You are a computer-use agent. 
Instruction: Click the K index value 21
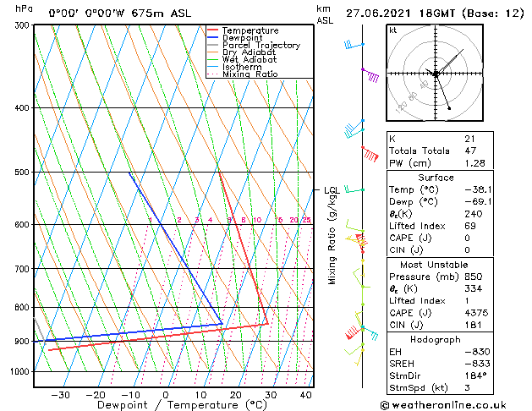tap(470, 139)
